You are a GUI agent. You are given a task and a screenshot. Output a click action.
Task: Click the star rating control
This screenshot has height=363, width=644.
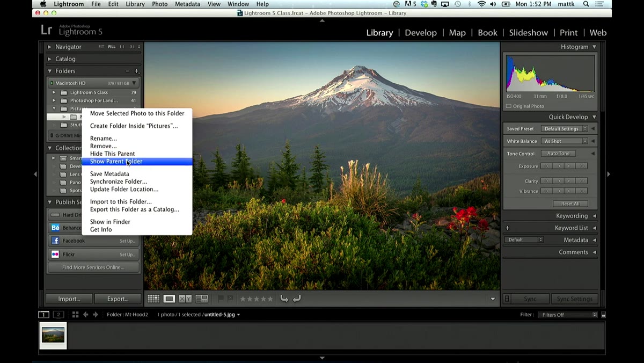[x=256, y=299]
